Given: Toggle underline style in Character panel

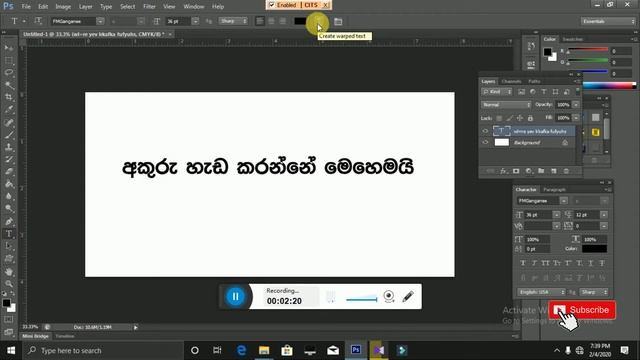Looking at the screenshot, I should pos(591,263).
